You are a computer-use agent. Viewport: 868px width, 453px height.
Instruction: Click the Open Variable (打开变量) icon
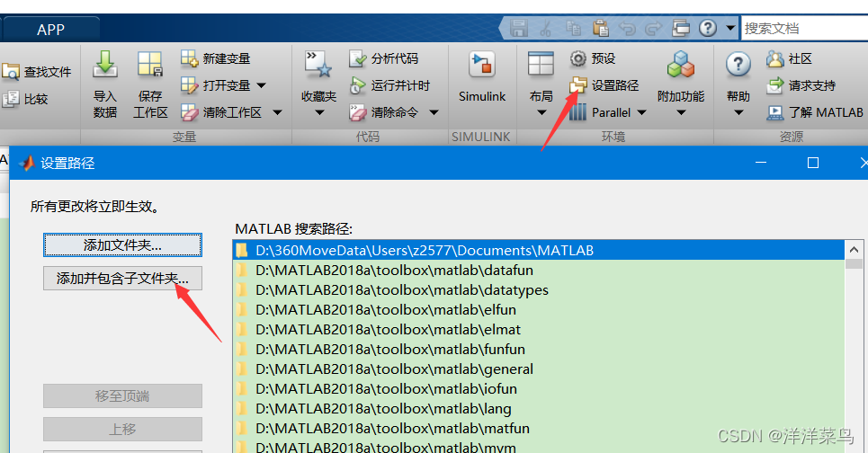coord(189,85)
